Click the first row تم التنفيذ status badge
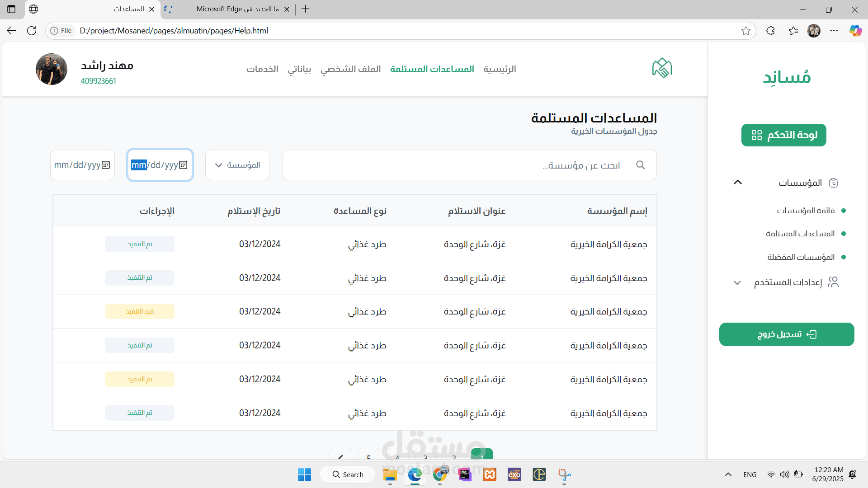The width and height of the screenshot is (868, 488). pos(140,244)
